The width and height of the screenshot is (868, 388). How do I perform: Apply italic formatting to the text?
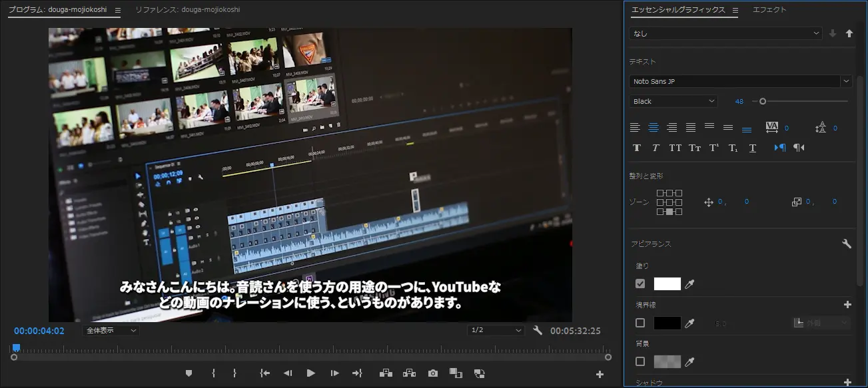655,147
